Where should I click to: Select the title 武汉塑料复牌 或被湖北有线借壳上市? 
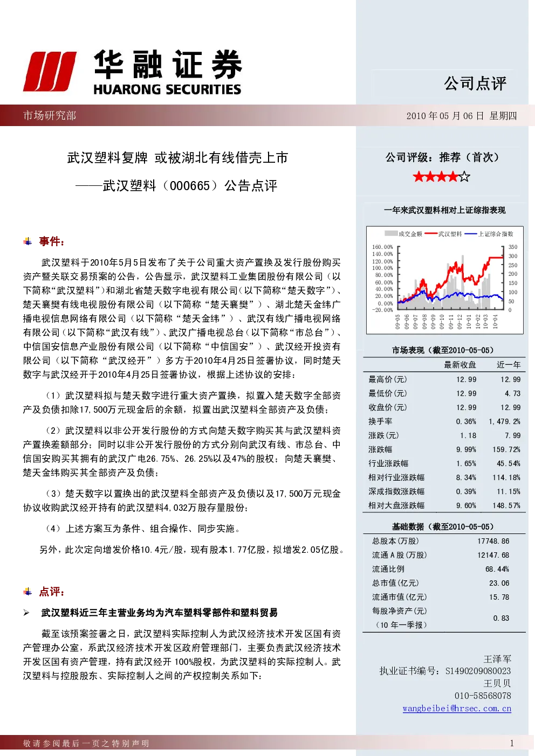[177, 157]
